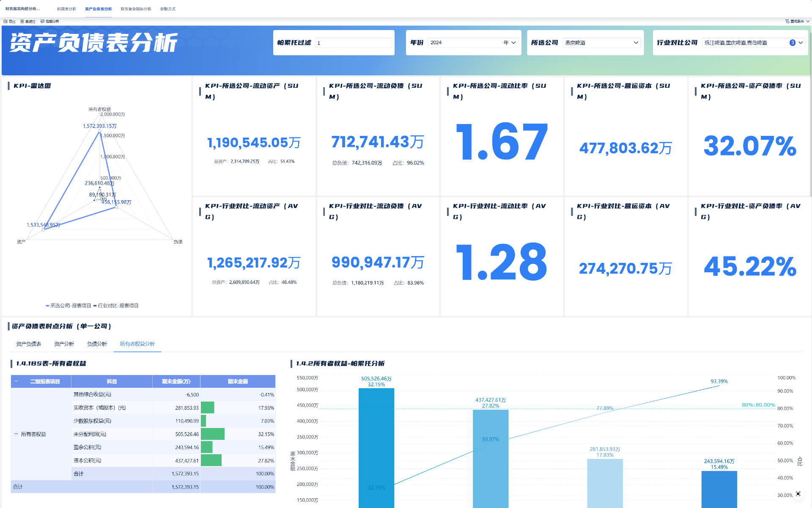Open the 财务复杂指标分析 tab
812x508 pixels.
click(x=136, y=9)
